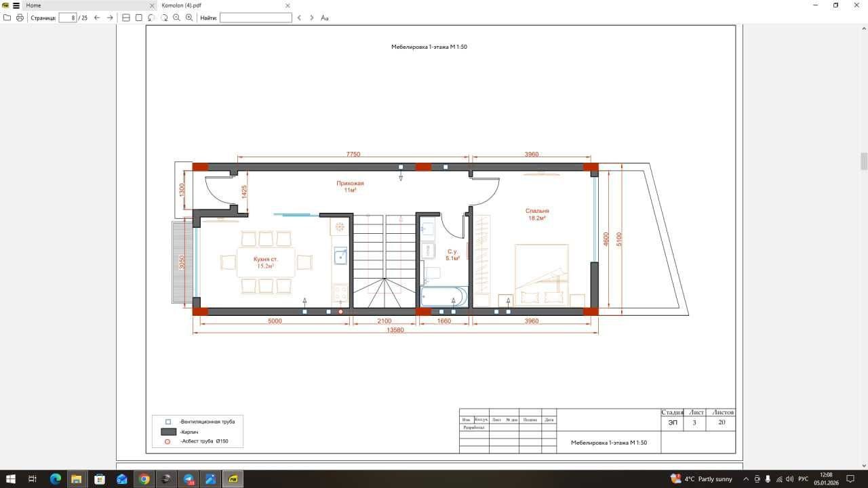Select fit-page view icon

click(139, 18)
